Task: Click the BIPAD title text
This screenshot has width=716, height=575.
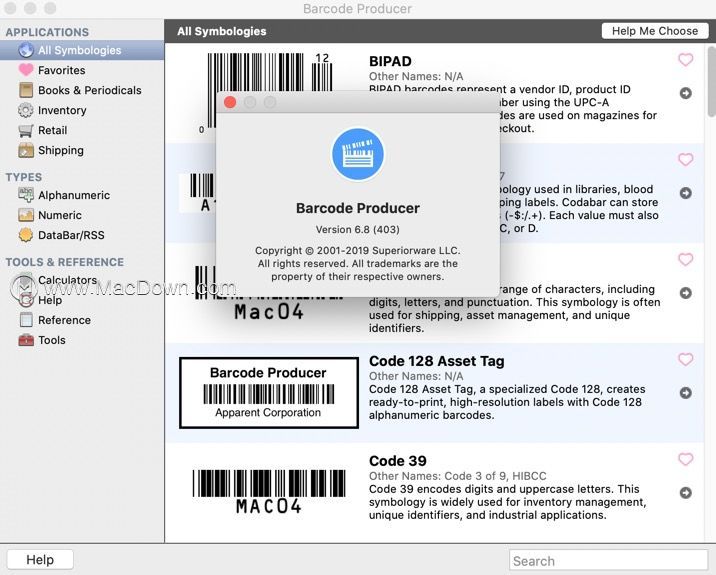Action: (390, 61)
